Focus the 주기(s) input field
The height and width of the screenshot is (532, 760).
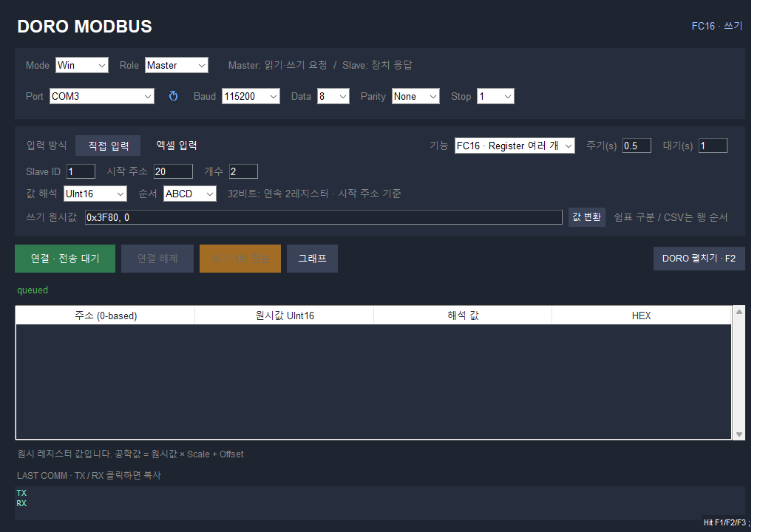pyautogui.click(x=637, y=146)
